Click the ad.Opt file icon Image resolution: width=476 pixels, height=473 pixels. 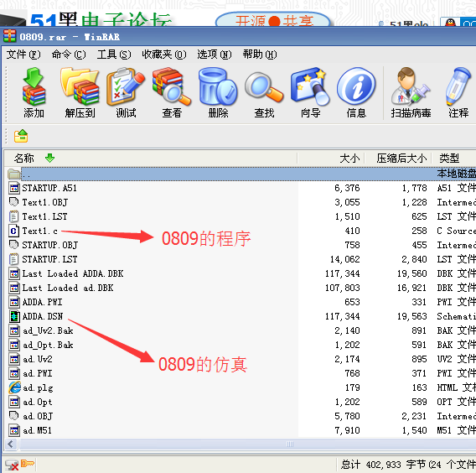[x=13, y=402]
